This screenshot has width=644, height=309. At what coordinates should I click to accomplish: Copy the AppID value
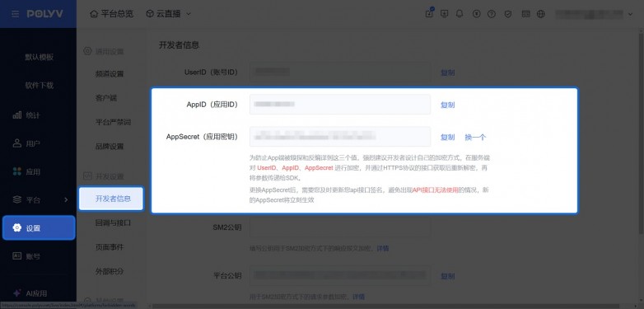(448, 105)
